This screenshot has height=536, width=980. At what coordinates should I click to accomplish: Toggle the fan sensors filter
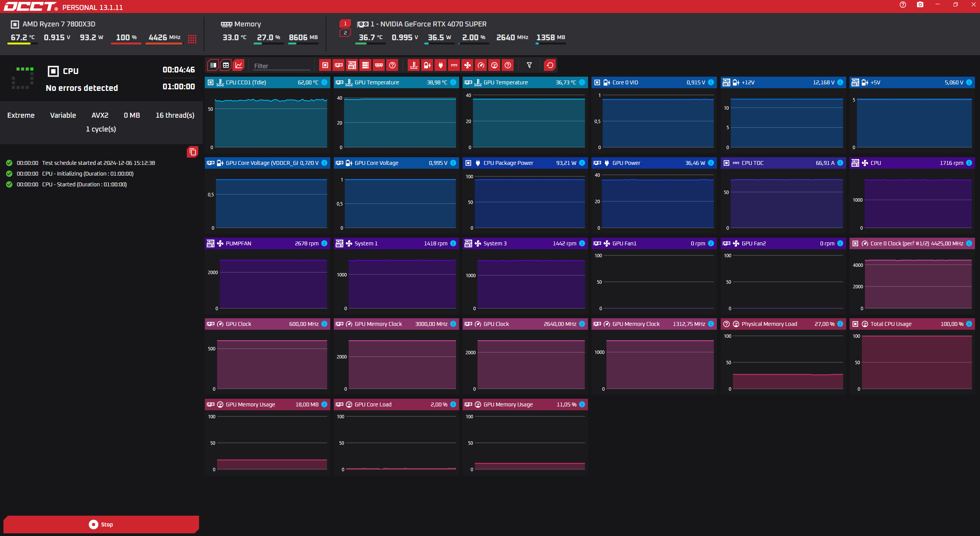(x=468, y=65)
